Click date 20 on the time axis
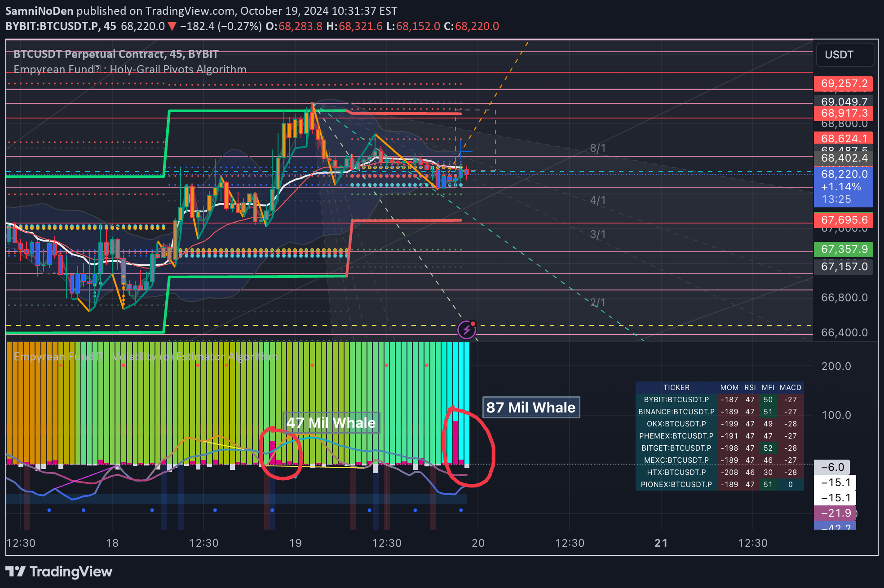884x588 pixels. [x=478, y=543]
